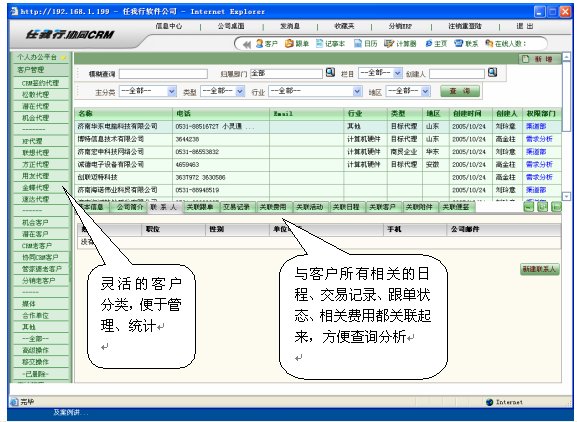Click the 新建联系人 button
The height and width of the screenshot is (422, 577).
pyautogui.click(x=540, y=269)
